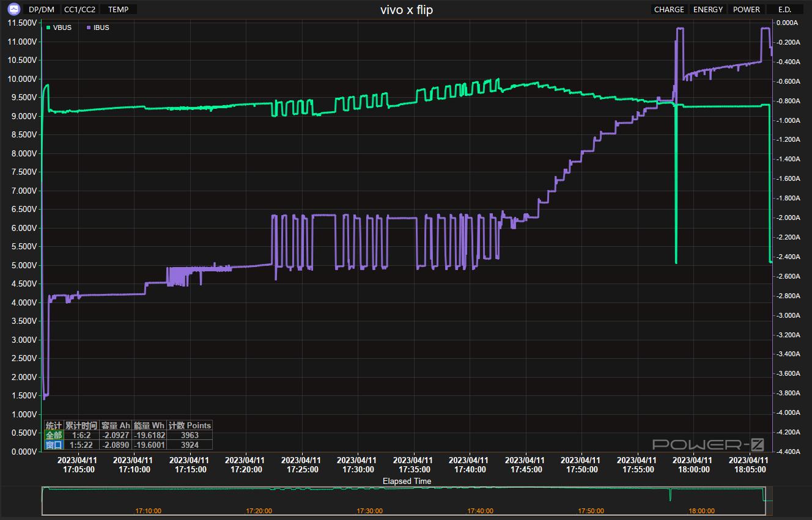Switch to the CHARGE view
The image size is (812, 520).
point(669,10)
